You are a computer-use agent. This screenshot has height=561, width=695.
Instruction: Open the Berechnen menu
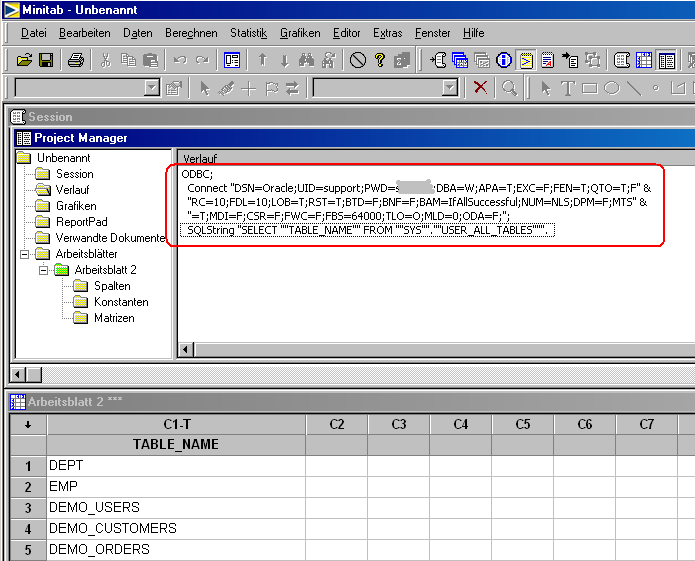(x=191, y=33)
